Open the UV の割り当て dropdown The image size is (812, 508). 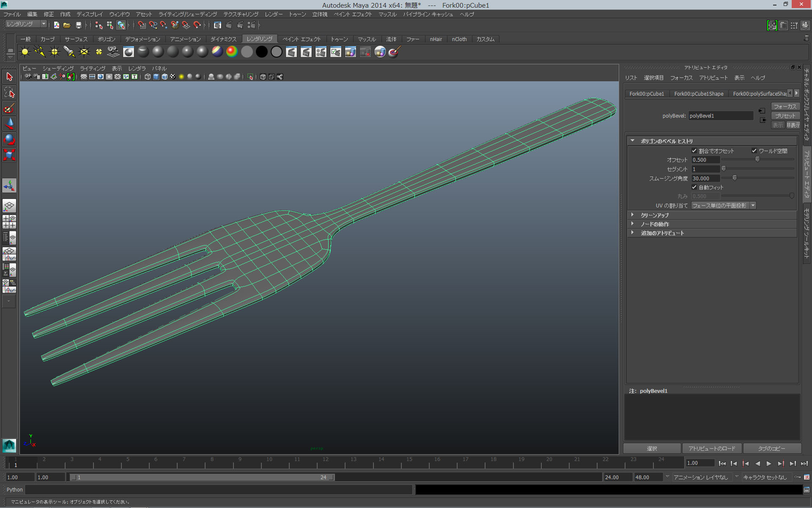click(753, 205)
